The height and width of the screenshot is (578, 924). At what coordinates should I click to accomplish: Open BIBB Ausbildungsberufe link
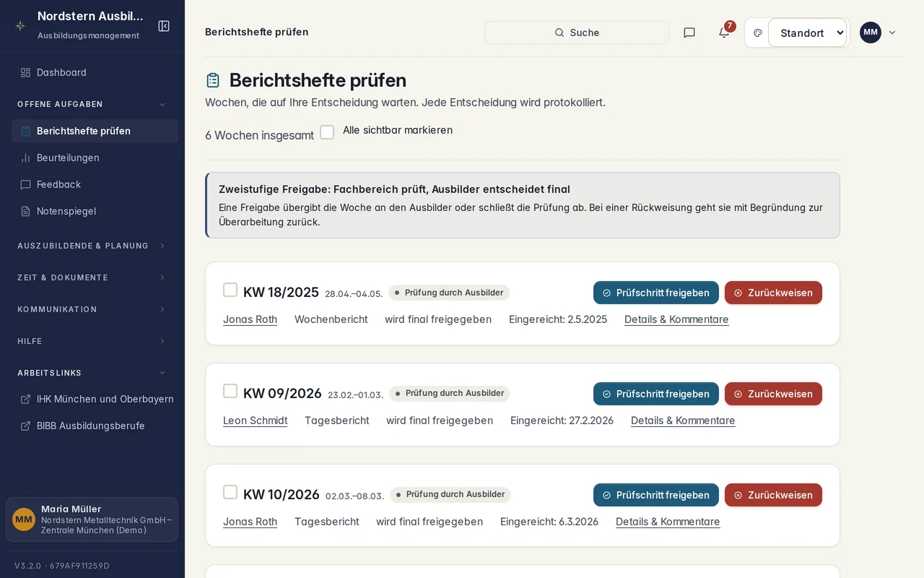pos(95,426)
